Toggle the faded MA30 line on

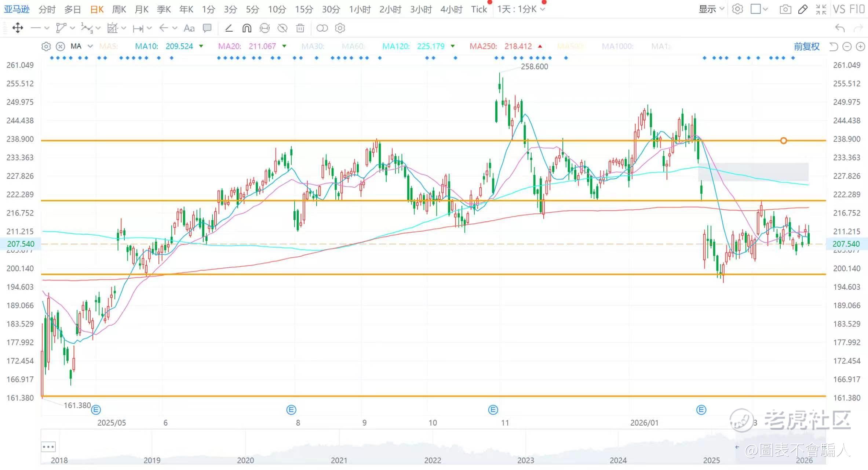click(313, 46)
